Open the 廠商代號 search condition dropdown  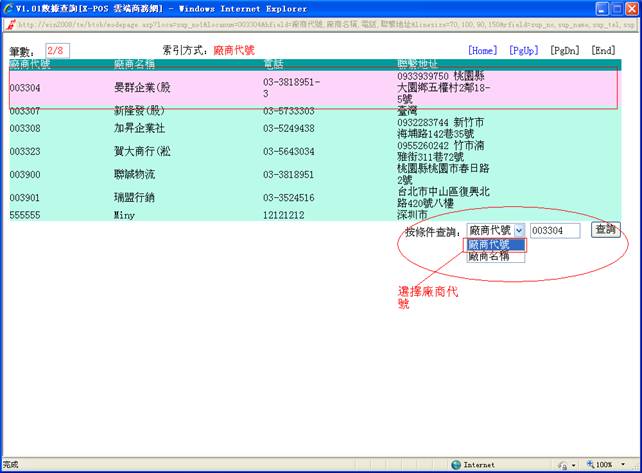(519, 230)
